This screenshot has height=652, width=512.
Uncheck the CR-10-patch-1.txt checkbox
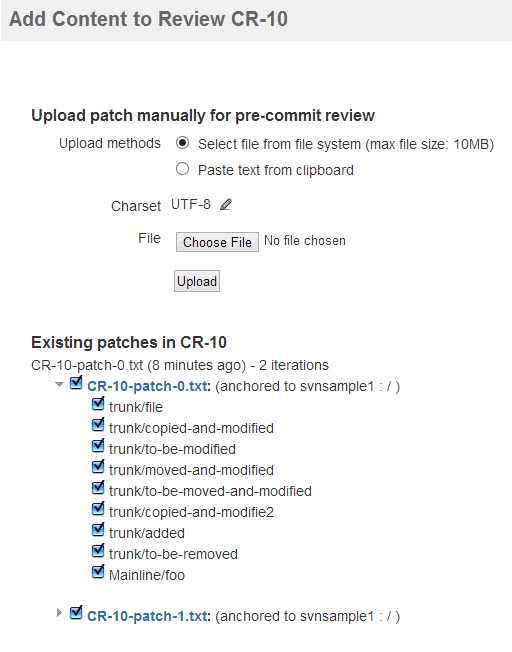click(x=76, y=612)
